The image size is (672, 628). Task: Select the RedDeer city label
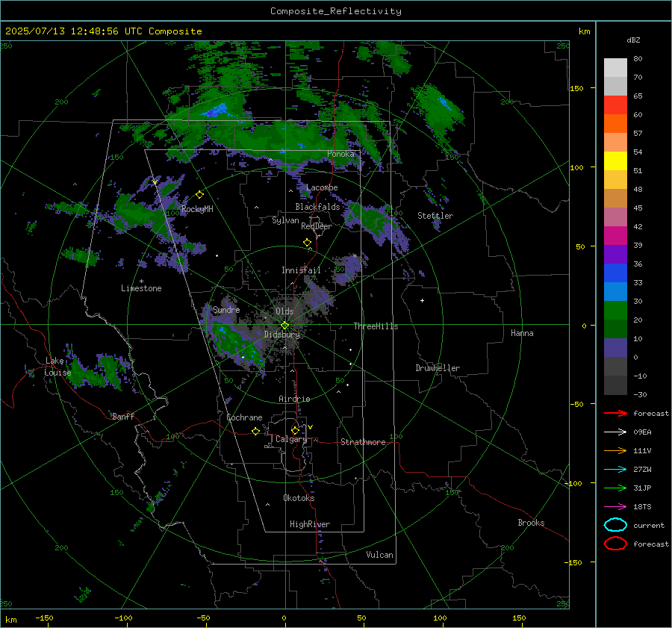317,226
